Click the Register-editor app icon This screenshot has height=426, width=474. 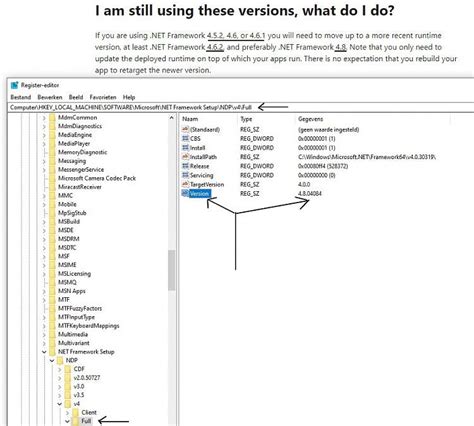[14, 85]
